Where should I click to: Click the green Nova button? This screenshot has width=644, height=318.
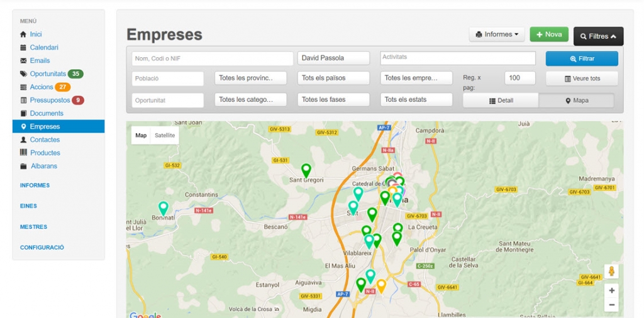point(549,35)
